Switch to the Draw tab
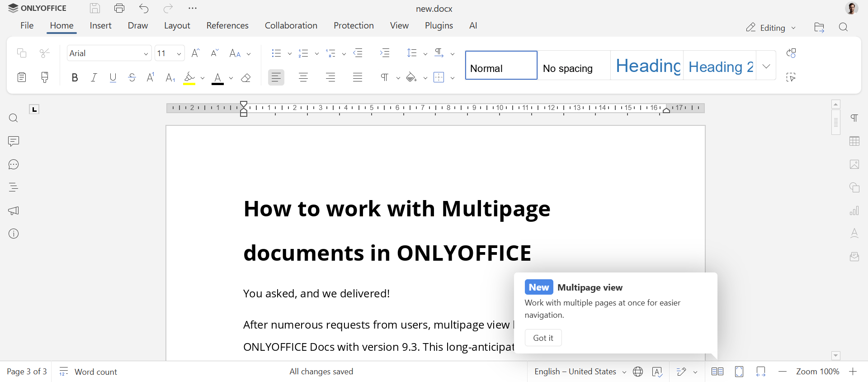The width and height of the screenshot is (868, 382). pos(138,25)
